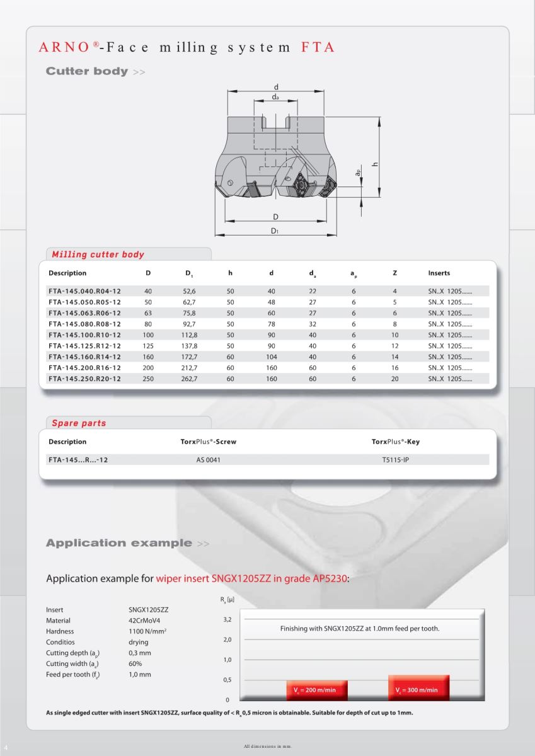Image resolution: width=535 pixels, height=756 pixels.
Task: Click the 'D1' dimension label in the drawing
Action: [275, 231]
